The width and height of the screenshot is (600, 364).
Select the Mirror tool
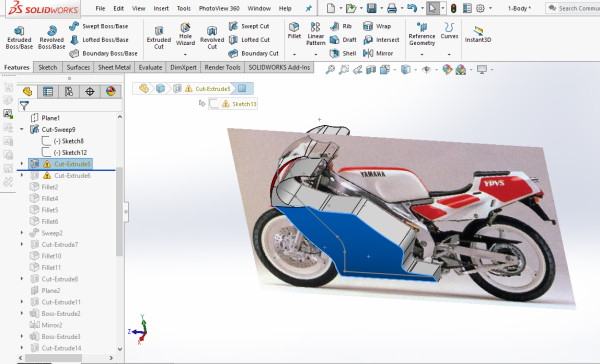pyautogui.click(x=378, y=53)
